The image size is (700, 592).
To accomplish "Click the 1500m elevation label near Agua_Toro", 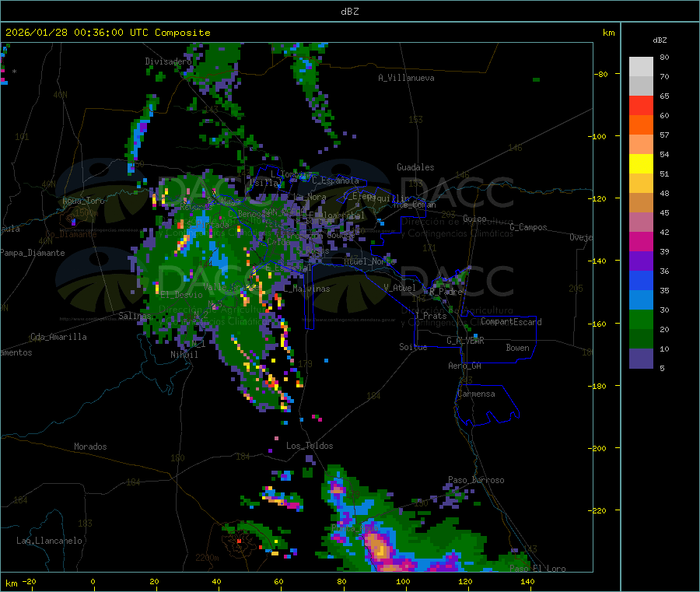I will point(86,213).
